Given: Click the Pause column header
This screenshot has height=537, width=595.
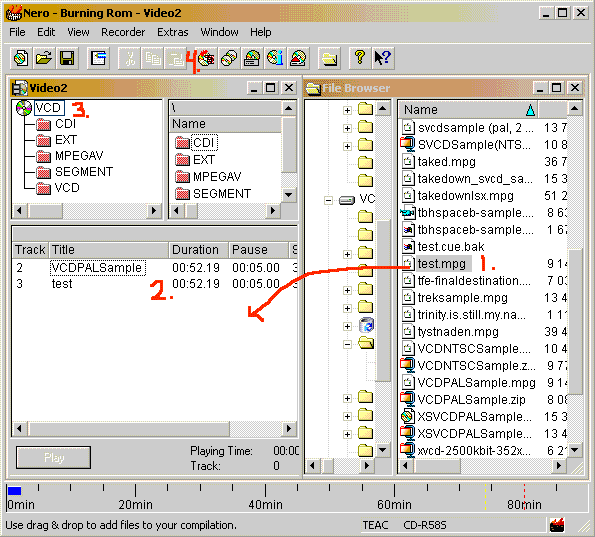Looking at the screenshot, I should pyautogui.click(x=258, y=250).
